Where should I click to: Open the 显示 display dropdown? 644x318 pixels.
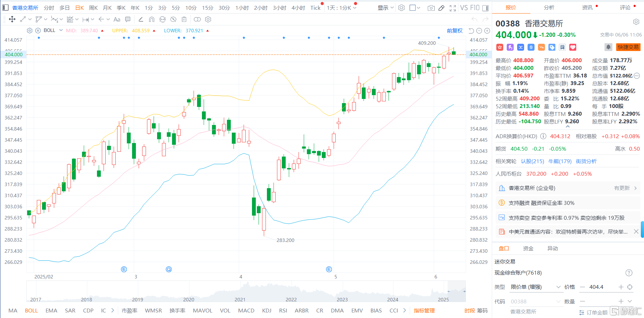[386, 8]
